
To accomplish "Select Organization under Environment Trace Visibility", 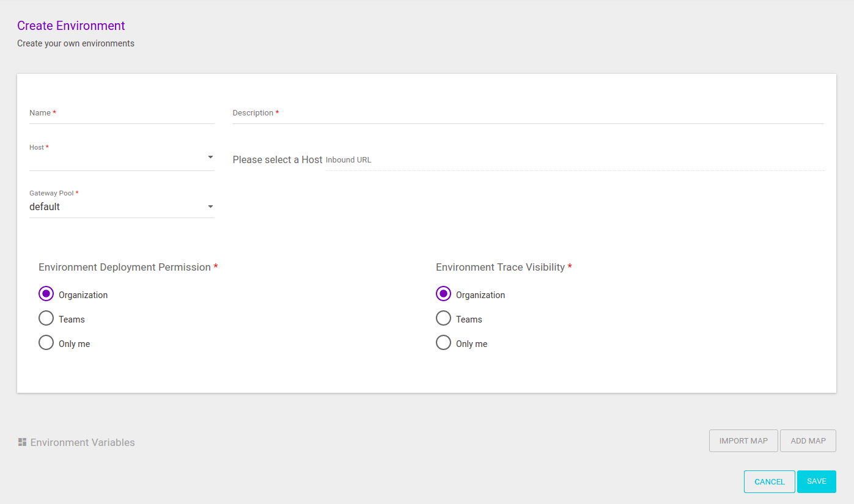I will [x=444, y=294].
